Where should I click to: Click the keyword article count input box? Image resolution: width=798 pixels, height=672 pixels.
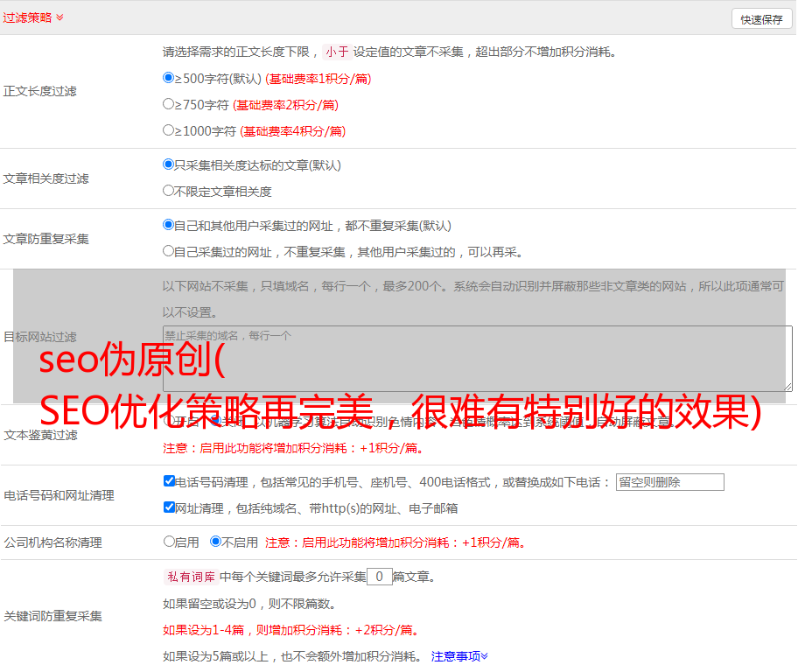[x=379, y=577]
